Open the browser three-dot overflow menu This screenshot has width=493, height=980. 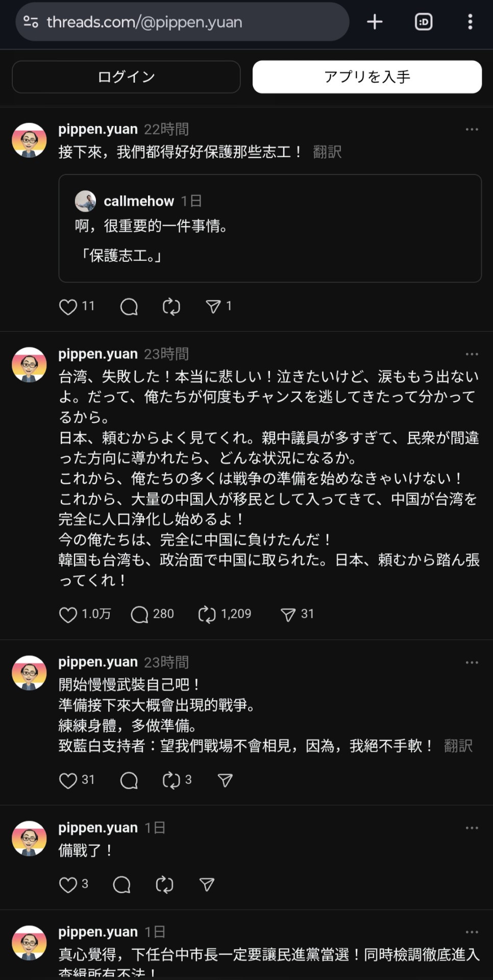pos(470,22)
